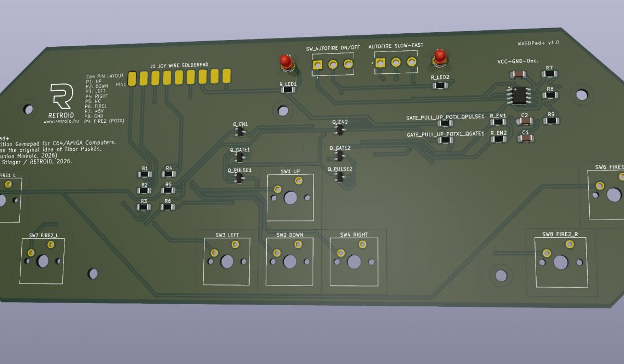Click the first J1 solder pad at PIN1
This screenshot has width=624, height=364.
[132, 79]
